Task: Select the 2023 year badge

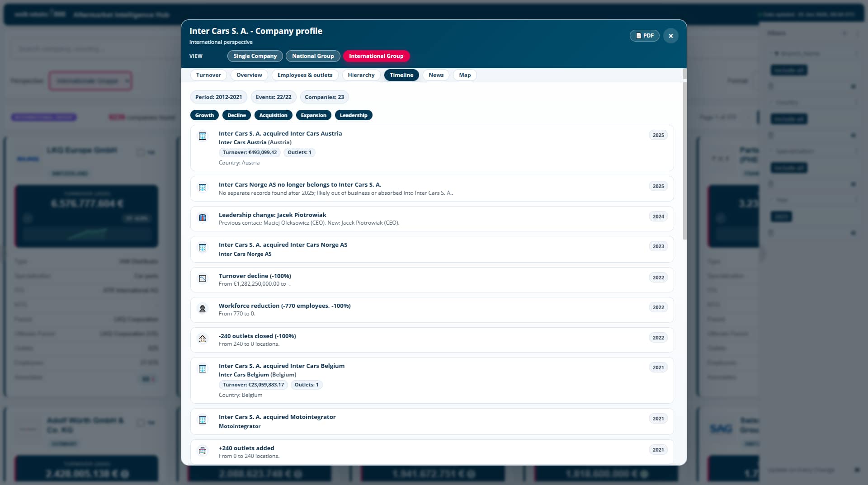Action: click(658, 246)
